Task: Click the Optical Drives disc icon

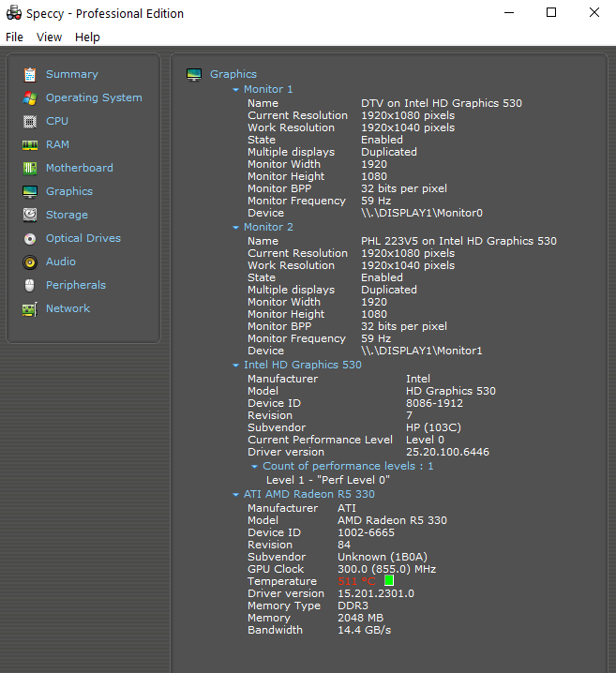Action: pos(30,238)
